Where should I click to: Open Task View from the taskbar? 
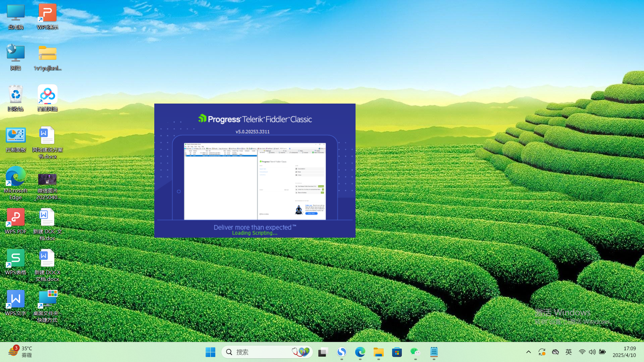(x=323, y=352)
